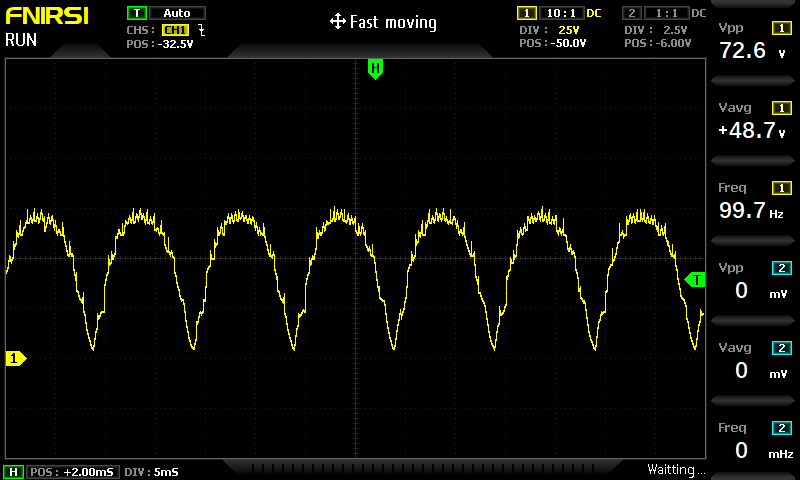Image resolution: width=800 pixels, height=480 pixels.
Task: Click the green T trigger level marker
Action: click(695, 280)
